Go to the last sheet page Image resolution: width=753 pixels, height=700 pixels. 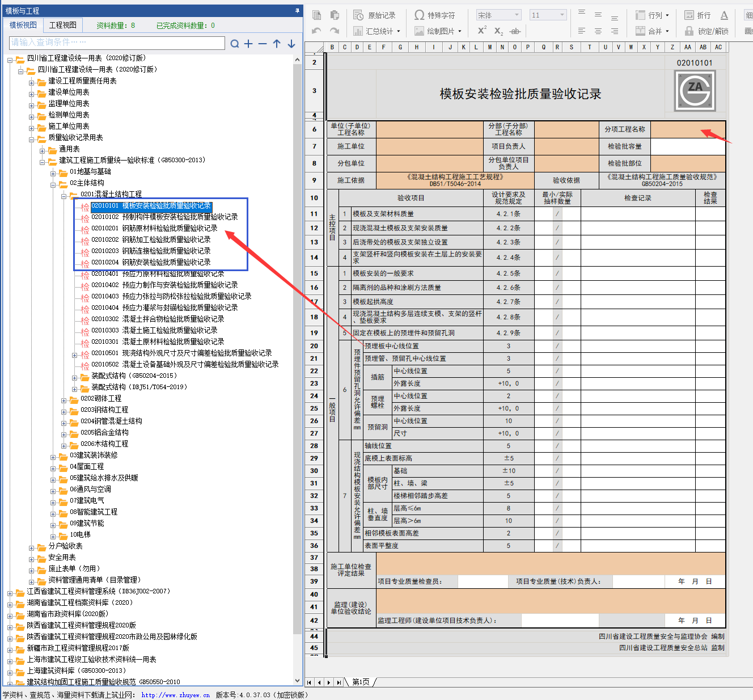(x=339, y=682)
